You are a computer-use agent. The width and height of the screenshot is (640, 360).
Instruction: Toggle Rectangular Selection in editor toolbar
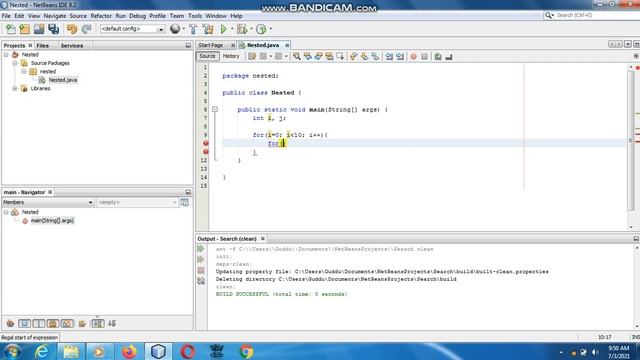(x=340, y=56)
